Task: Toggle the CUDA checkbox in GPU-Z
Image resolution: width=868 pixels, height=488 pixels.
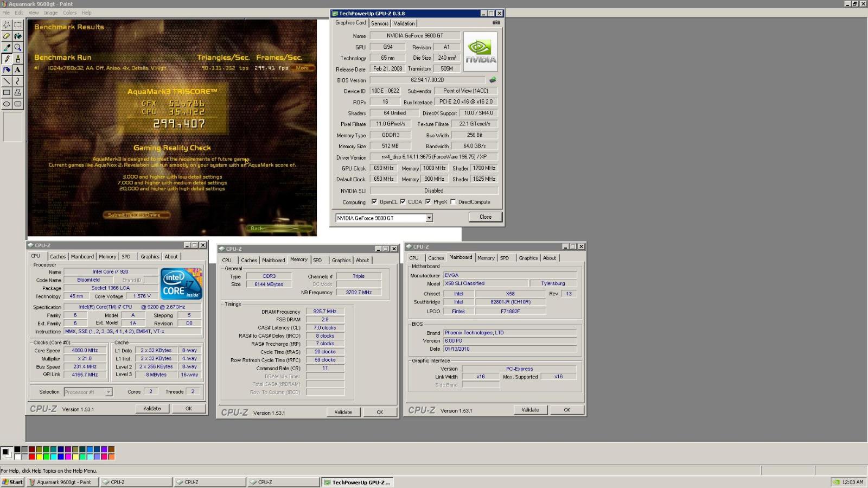Action: coord(403,202)
